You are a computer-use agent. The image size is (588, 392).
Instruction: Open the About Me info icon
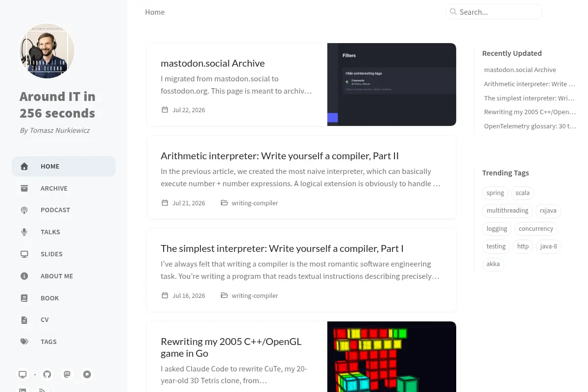[x=24, y=276]
